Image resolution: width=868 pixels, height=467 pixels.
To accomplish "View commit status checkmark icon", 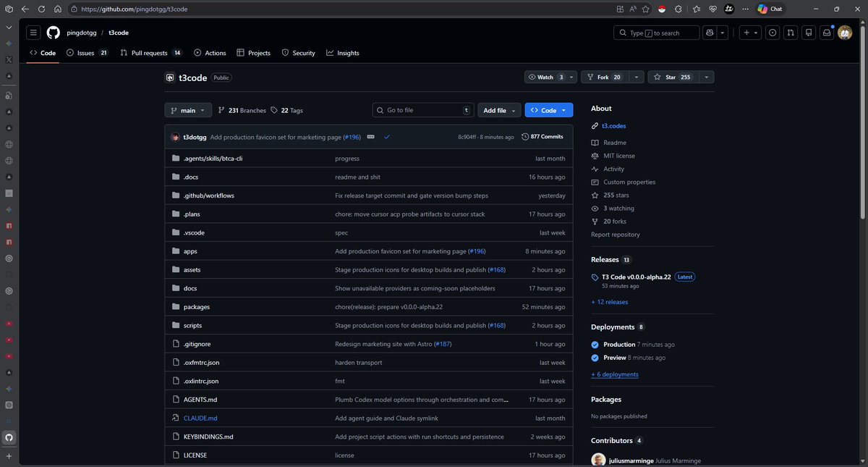I will [x=387, y=137].
